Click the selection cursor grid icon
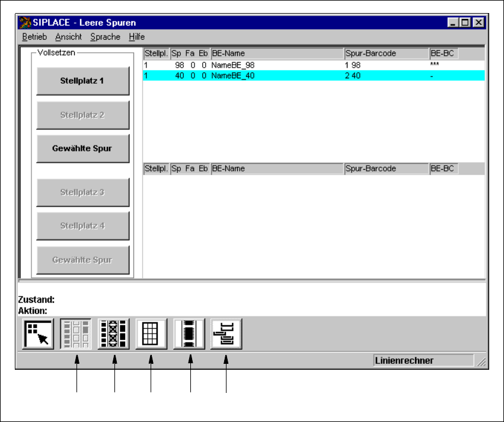The height and width of the screenshot is (422, 504). pyautogui.click(x=38, y=334)
